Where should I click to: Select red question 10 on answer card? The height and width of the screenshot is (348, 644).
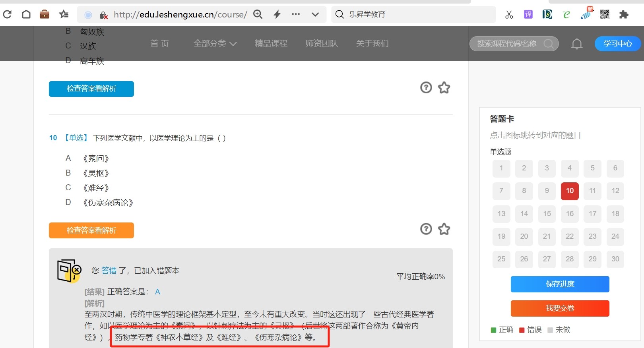570,191
